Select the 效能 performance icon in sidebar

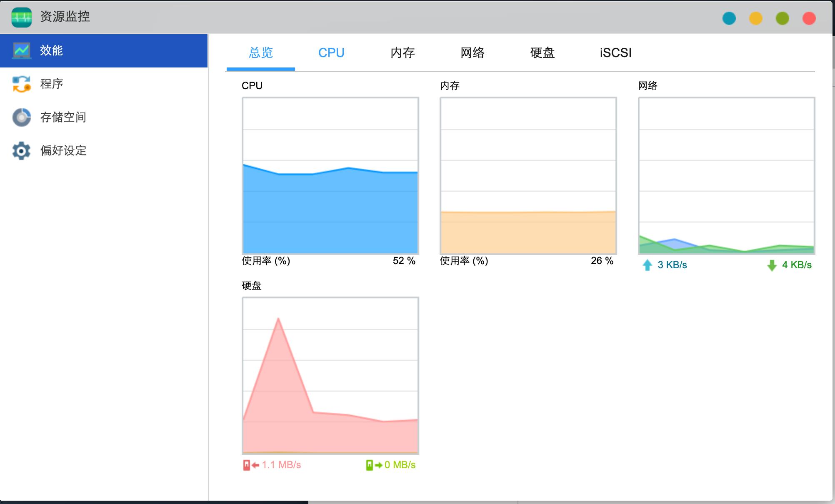point(22,50)
